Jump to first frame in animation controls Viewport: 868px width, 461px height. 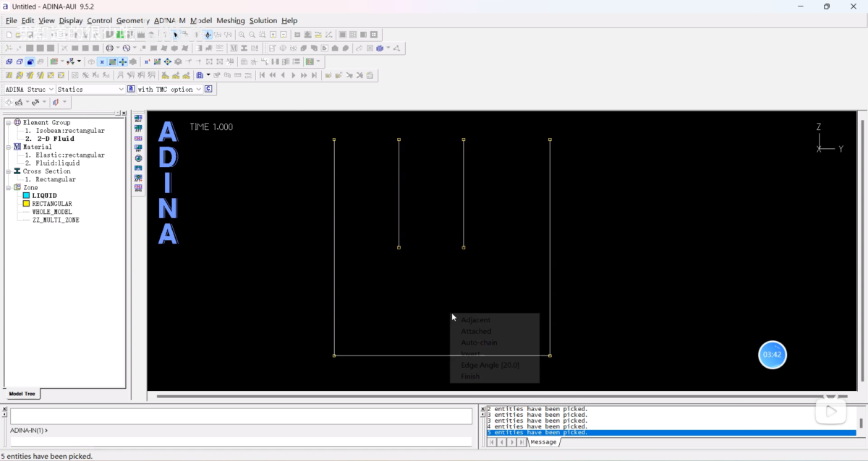pyautogui.click(x=262, y=75)
